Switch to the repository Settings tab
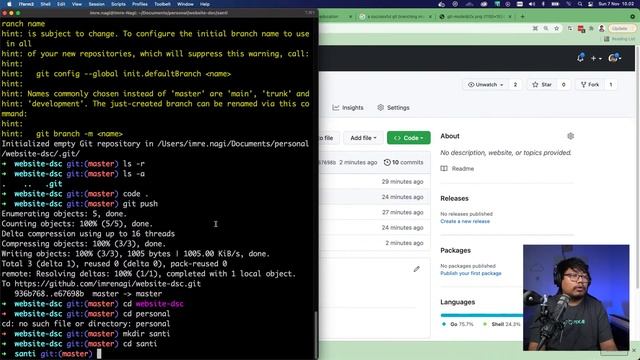Screen dimensions: 640x360 (x=393, y=108)
